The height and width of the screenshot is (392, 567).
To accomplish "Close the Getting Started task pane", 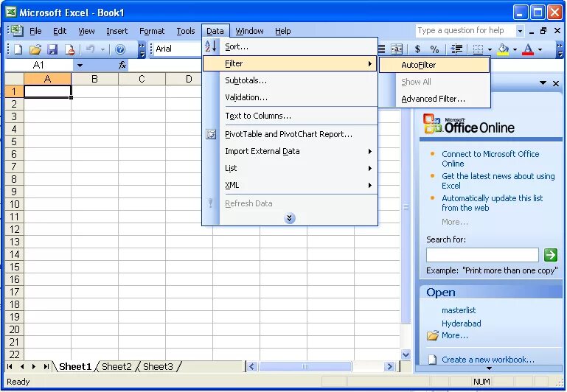I will [556, 83].
